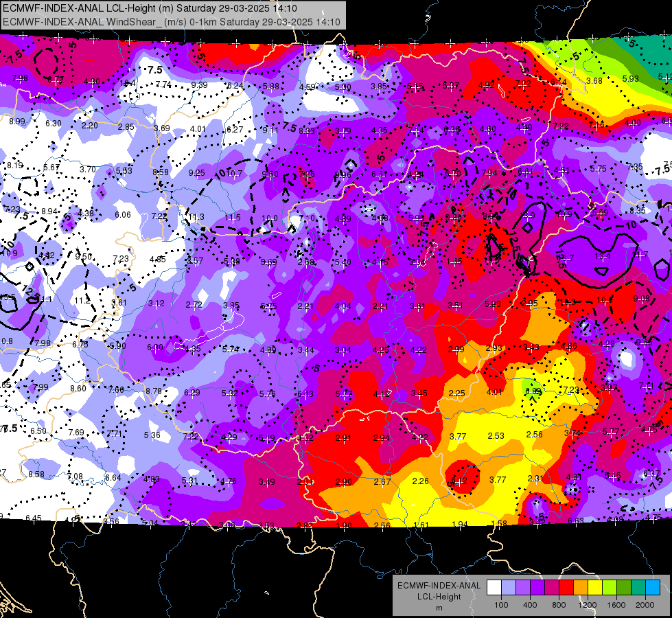Viewport: 672px width, 618px height.
Task: Click the 'WindShear_ (m/s) 0-1km' title line
Action: pyautogui.click(x=172, y=22)
